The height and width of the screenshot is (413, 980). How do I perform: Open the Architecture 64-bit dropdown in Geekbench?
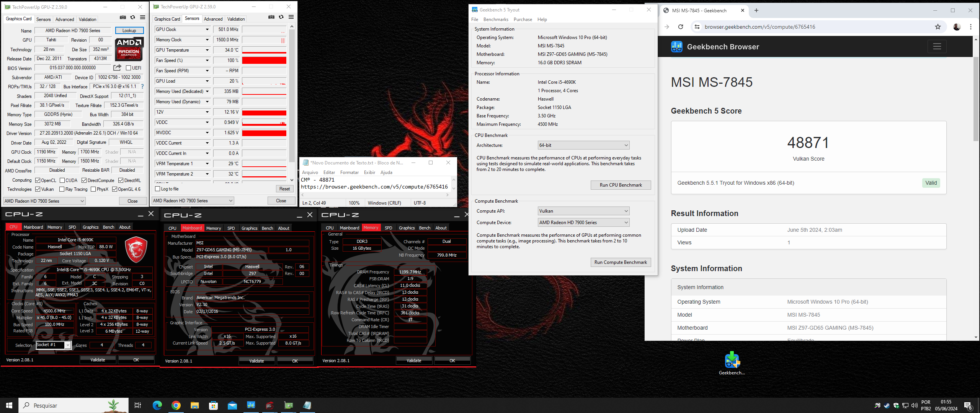583,145
